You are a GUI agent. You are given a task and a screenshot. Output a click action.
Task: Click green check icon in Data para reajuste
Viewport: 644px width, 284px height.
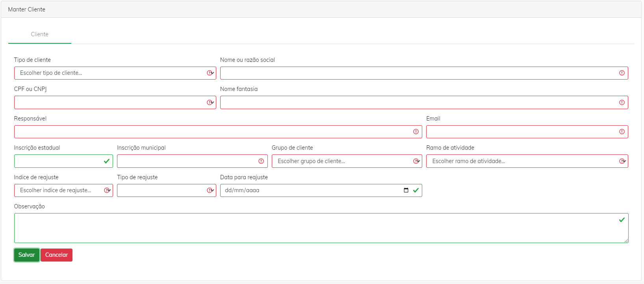(x=416, y=190)
